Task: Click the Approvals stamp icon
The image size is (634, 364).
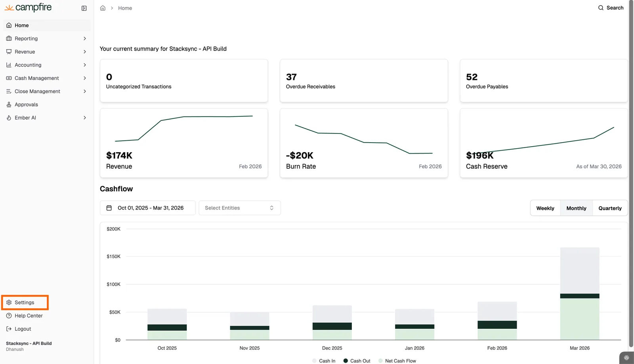Action: click(x=9, y=105)
